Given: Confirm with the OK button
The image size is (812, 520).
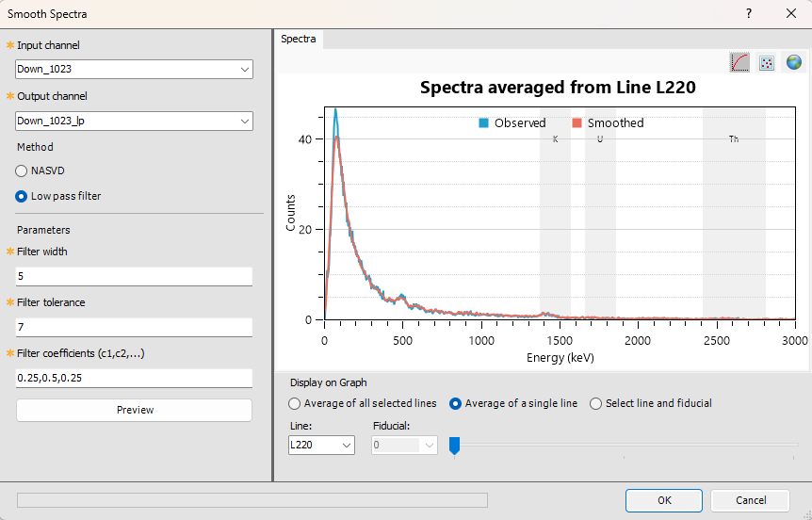Looking at the screenshot, I should click(x=664, y=500).
